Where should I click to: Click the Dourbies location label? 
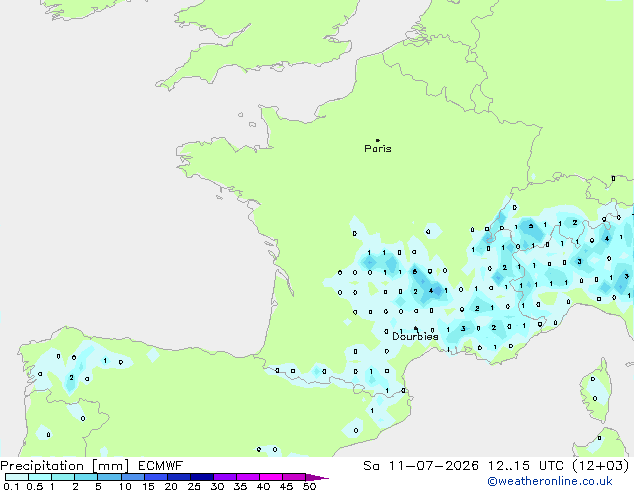coord(415,336)
